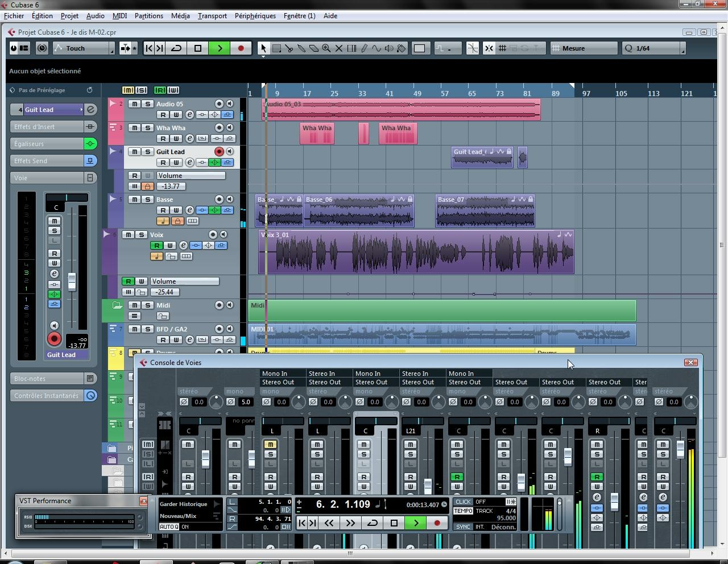
Task: Click main toolbar Record button
Action: [241, 48]
